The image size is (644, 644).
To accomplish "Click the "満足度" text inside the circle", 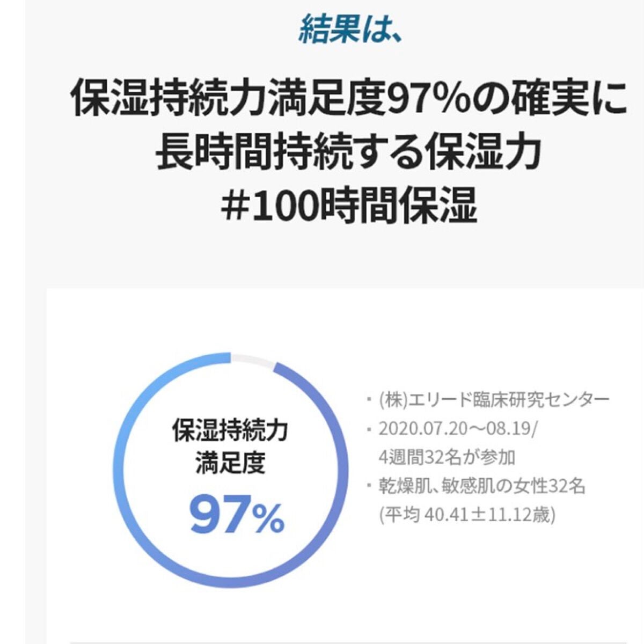I will click(x=230, y=462).
